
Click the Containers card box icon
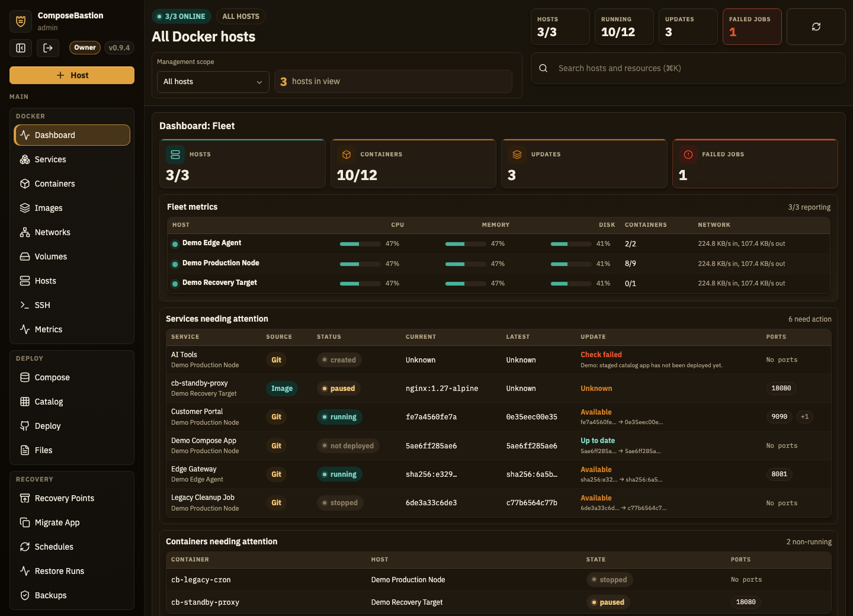pos(347,155)
